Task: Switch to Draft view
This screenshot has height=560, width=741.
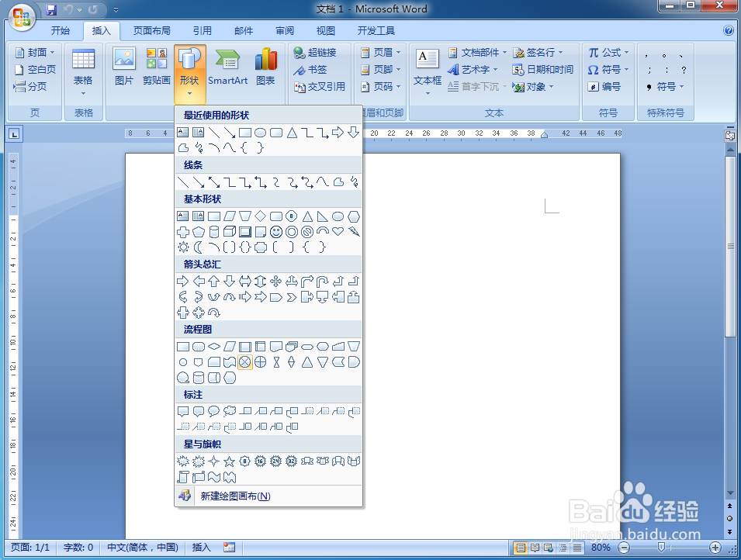Action: click(x=577, y=548)
